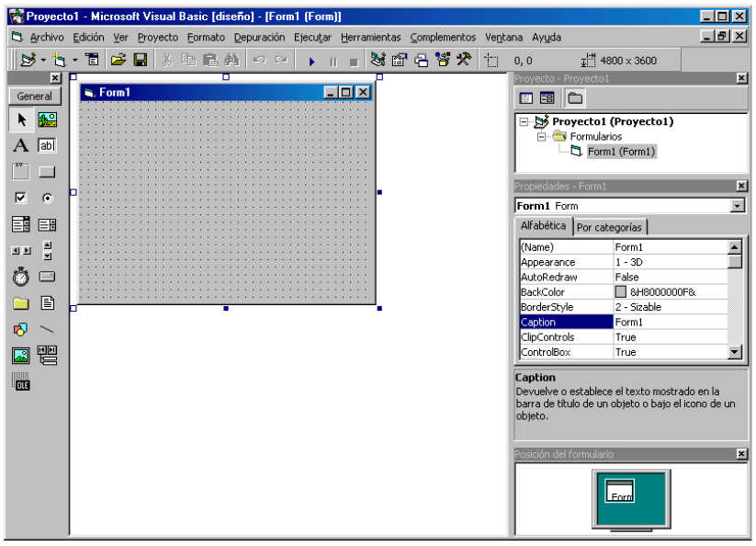
Task: Open the Add Form dropdown arrow
Action: (x=74, y=61)
